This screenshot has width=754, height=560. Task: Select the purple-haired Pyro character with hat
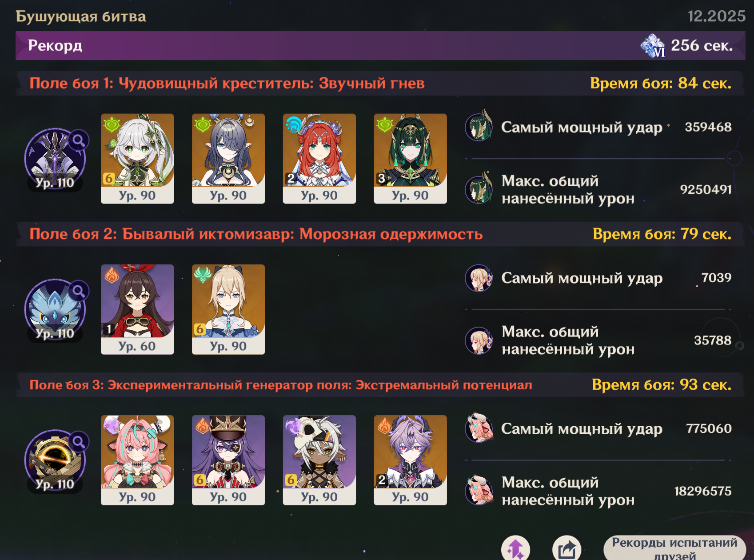228,460
